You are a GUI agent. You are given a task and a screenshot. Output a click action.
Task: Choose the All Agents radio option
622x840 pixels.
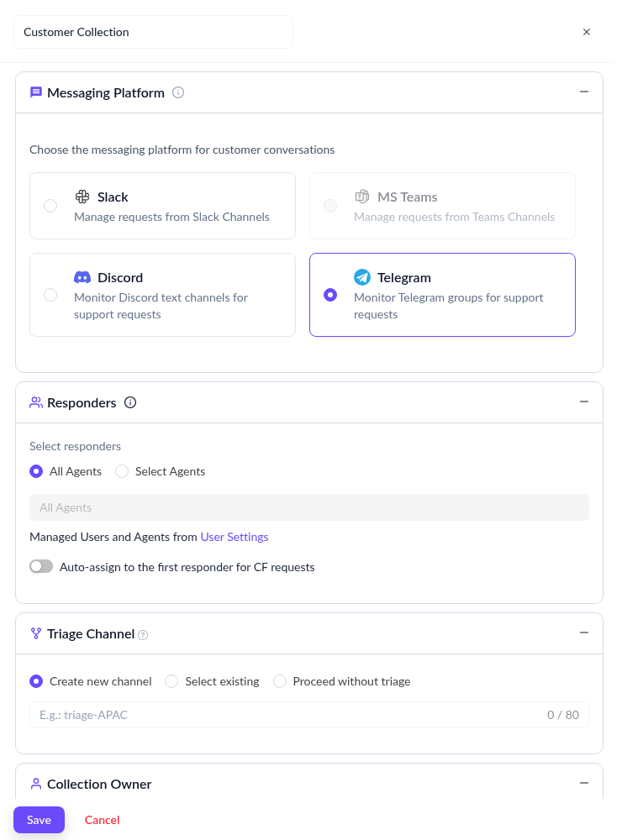[36, 471]
